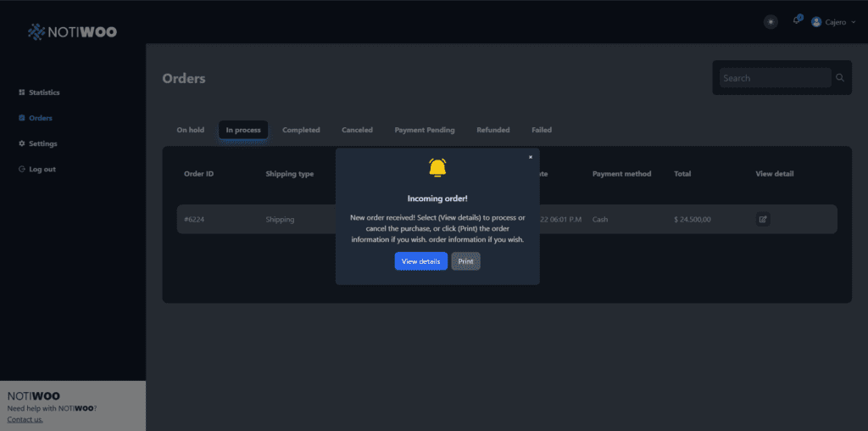Click the Settings gear icon
The width and height of the screenshot is (868, 431).
tap(21, 143)
